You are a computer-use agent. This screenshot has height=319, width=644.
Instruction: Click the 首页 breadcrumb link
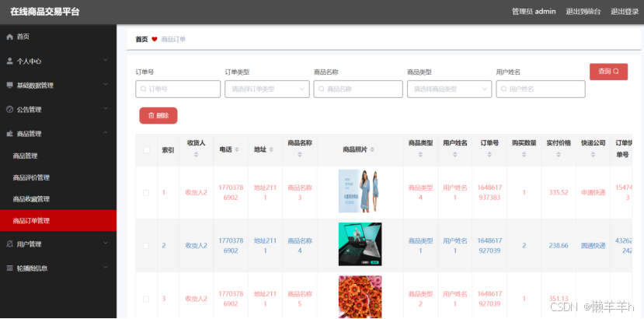pyautogui.click(x=141, y=40)
